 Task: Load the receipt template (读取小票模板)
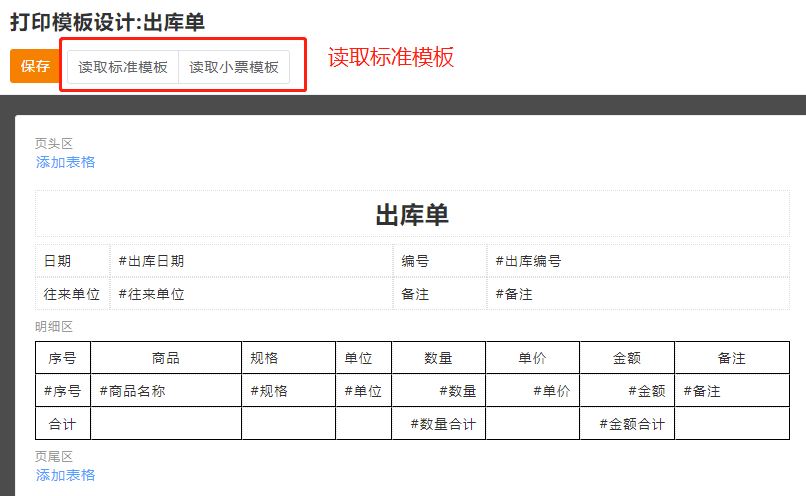[x=234, y=68]
